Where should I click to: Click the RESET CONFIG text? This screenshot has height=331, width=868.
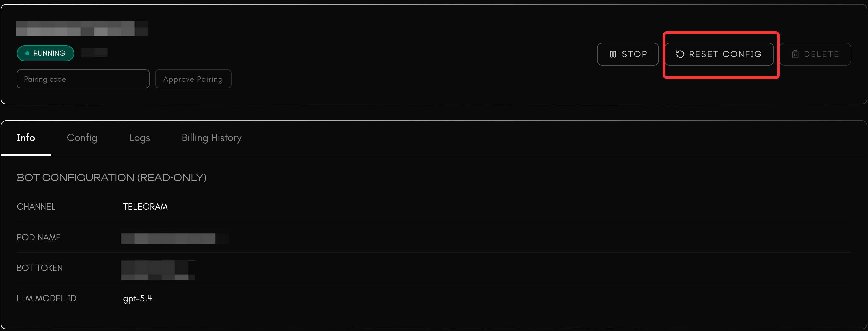pos(725,54)
